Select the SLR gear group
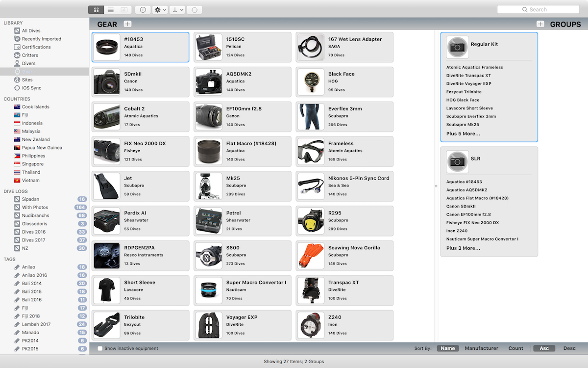588x368 pixels. coord(475,159)
